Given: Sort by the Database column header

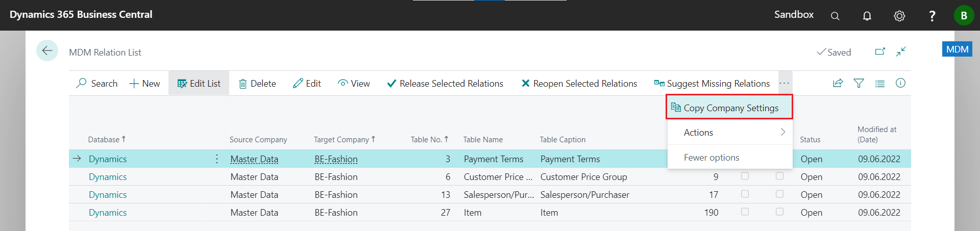Looking at the screenshot, I should point(107,139).
